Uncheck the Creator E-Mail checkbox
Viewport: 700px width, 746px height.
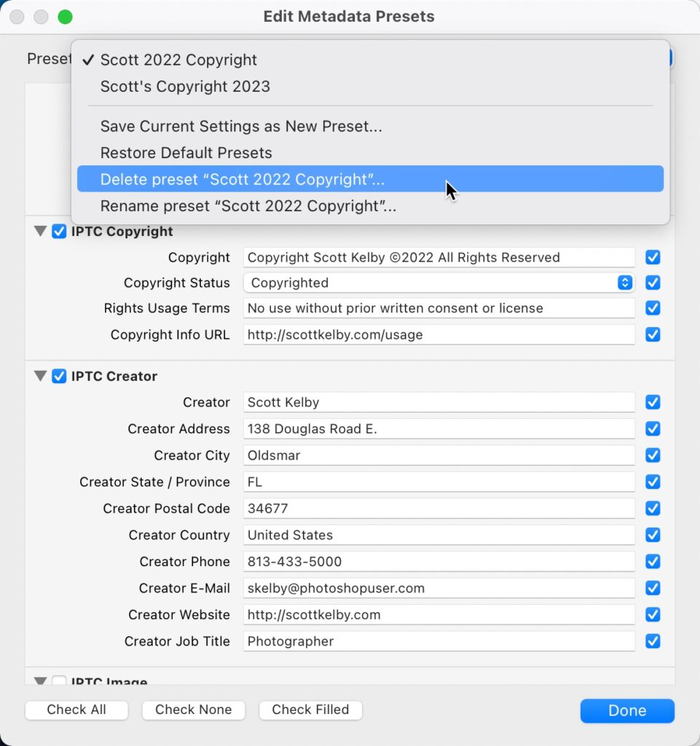(653, 588)
